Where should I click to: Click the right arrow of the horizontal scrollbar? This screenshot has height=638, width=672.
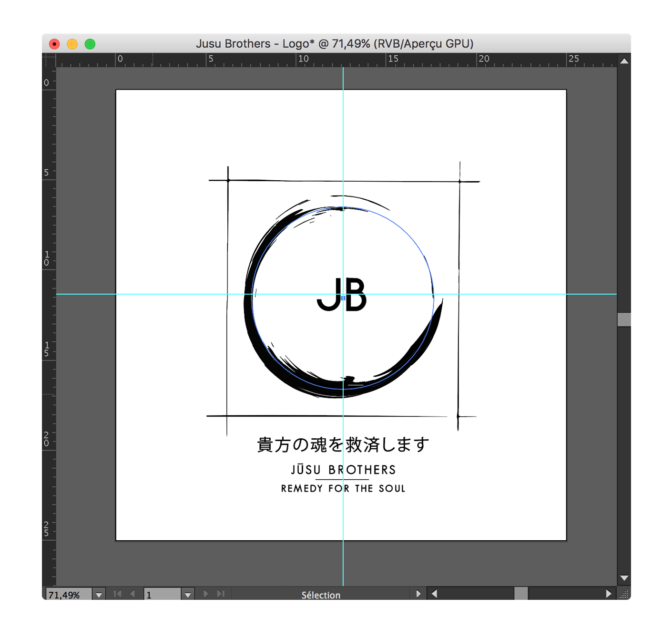609,594
